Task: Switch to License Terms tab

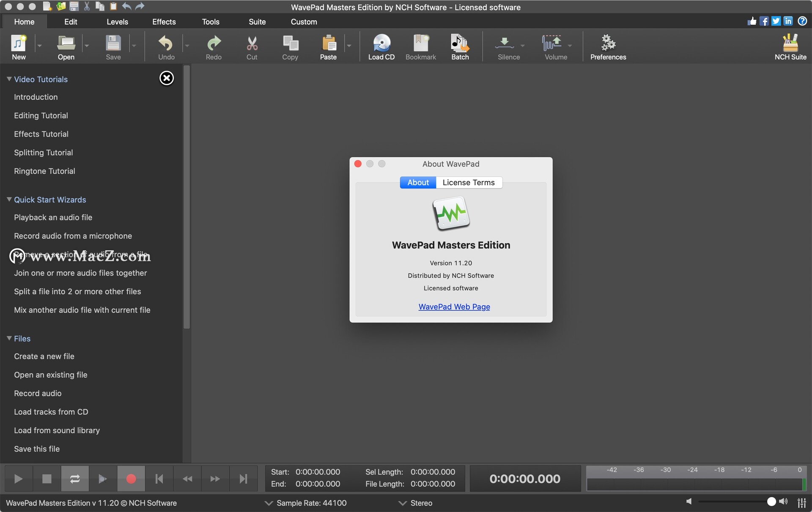Action: pyautogui.click(x=469, y=182)
